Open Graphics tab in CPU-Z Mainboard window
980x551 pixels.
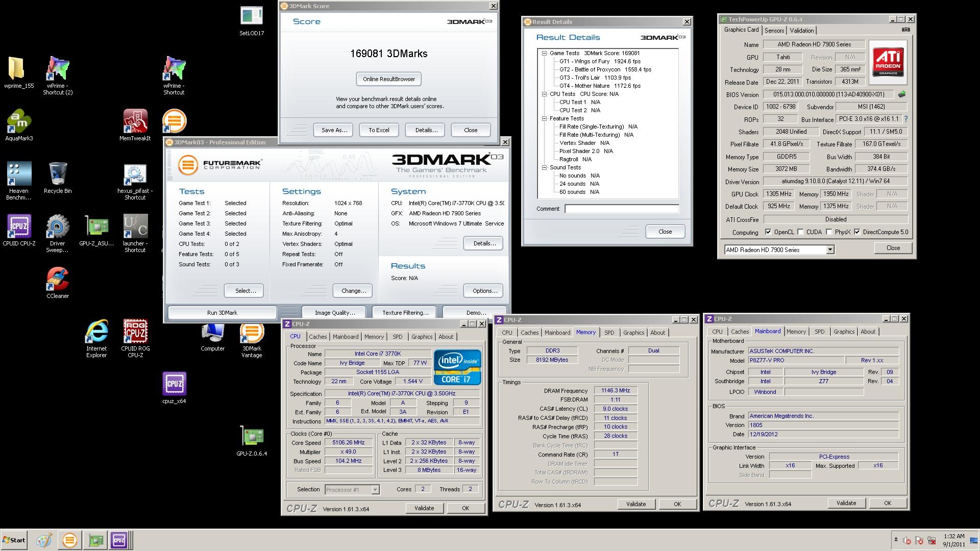[x=844, y=332]
